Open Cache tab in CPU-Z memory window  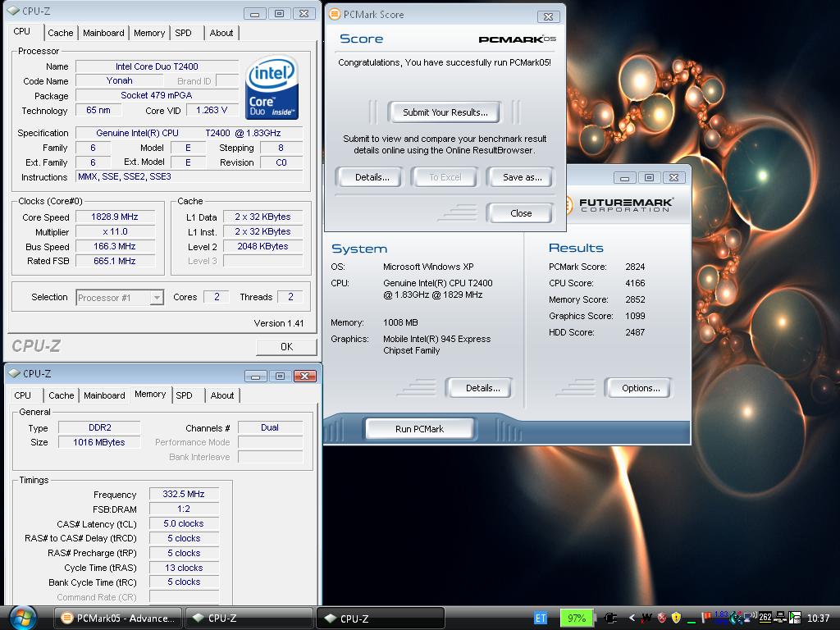click(x=62, y=395)
